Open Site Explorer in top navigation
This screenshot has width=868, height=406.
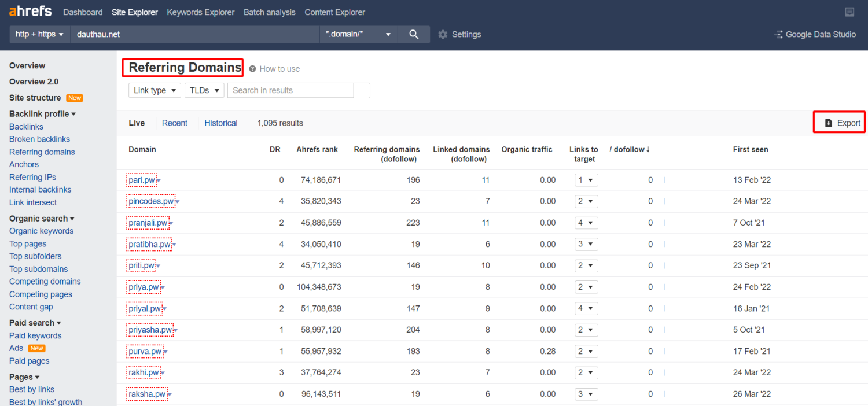(135, 12)
